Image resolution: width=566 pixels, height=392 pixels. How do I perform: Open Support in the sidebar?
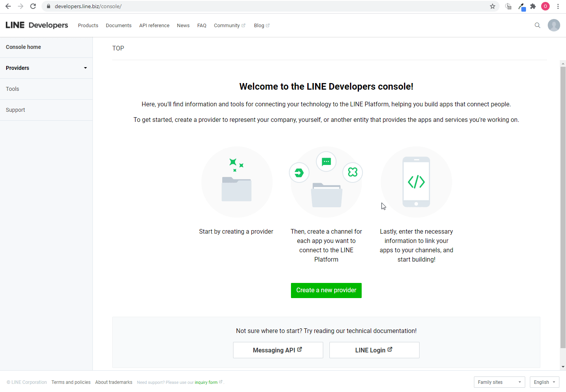(46, 110)
